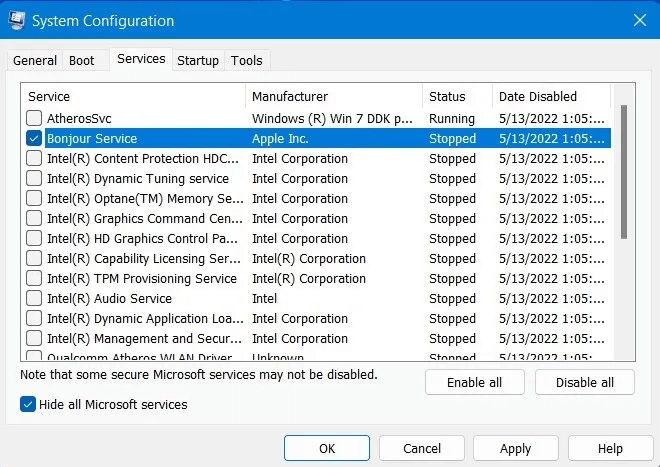Close the System Configuration window
This screenshot has width=660, height=467.
[638, 20]
